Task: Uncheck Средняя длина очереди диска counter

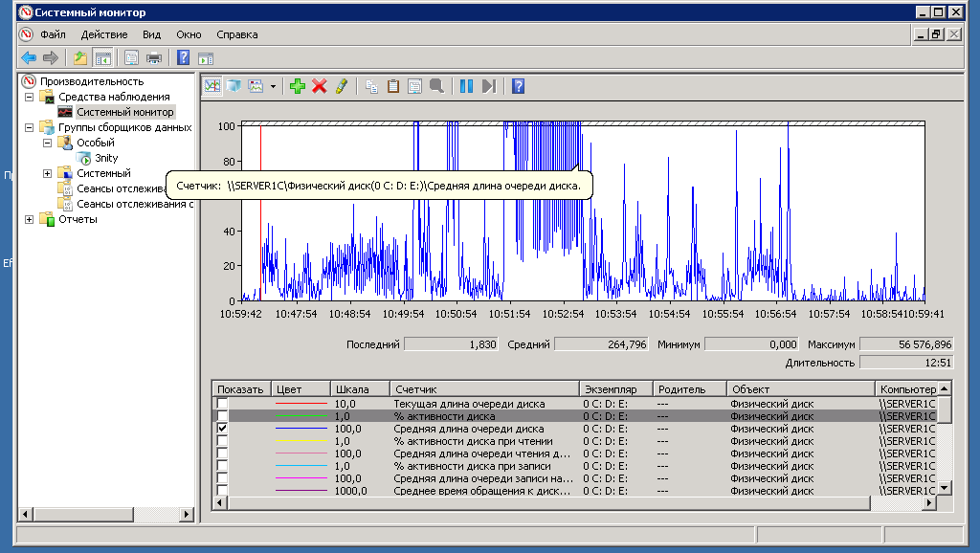Action: 223,430
